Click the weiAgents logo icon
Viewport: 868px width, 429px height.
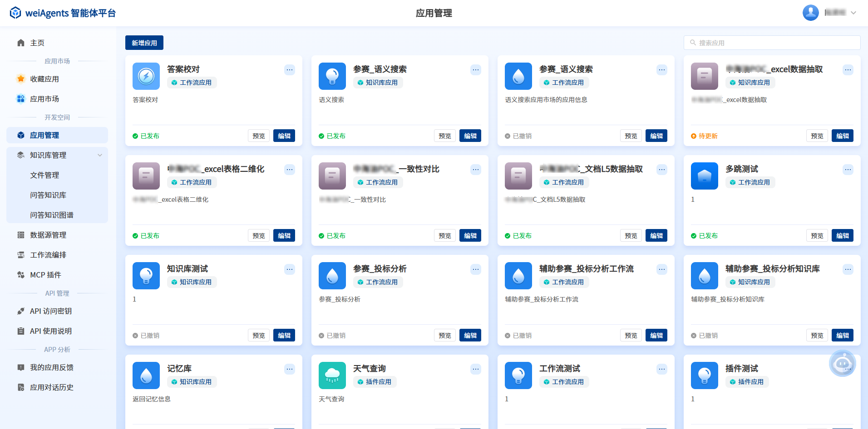15,13
